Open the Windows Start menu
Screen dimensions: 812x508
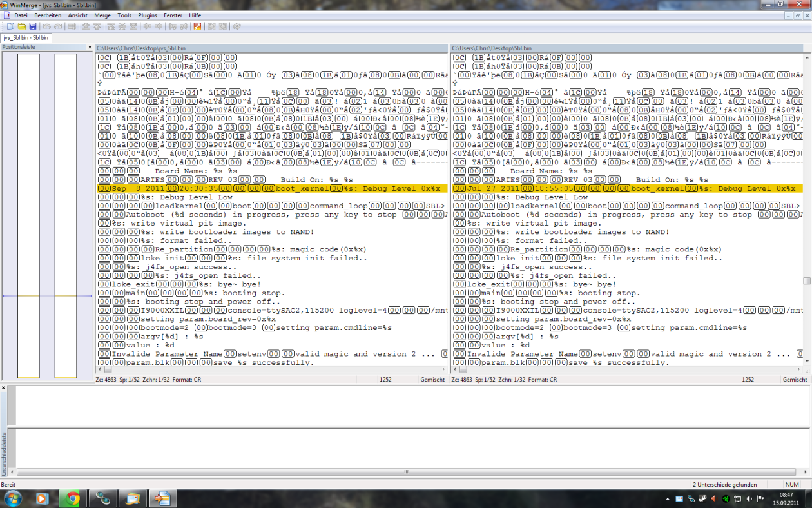click(12, 498)
